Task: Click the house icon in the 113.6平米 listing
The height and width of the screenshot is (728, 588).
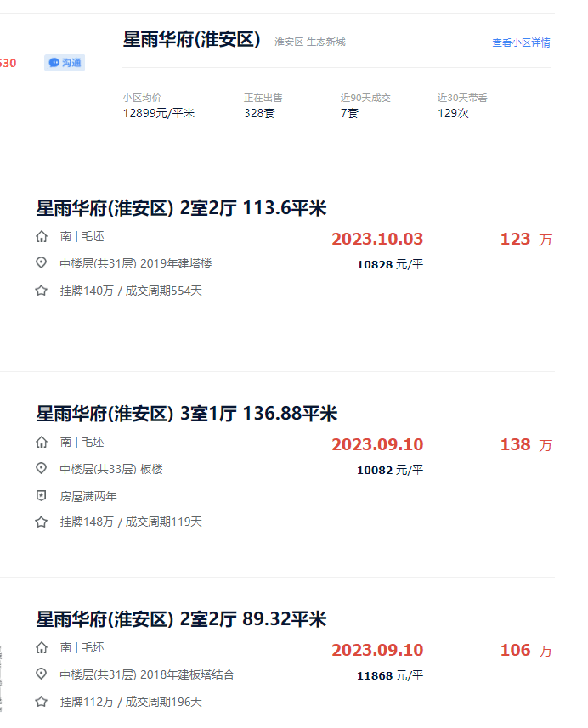Action: click(42, 237)
